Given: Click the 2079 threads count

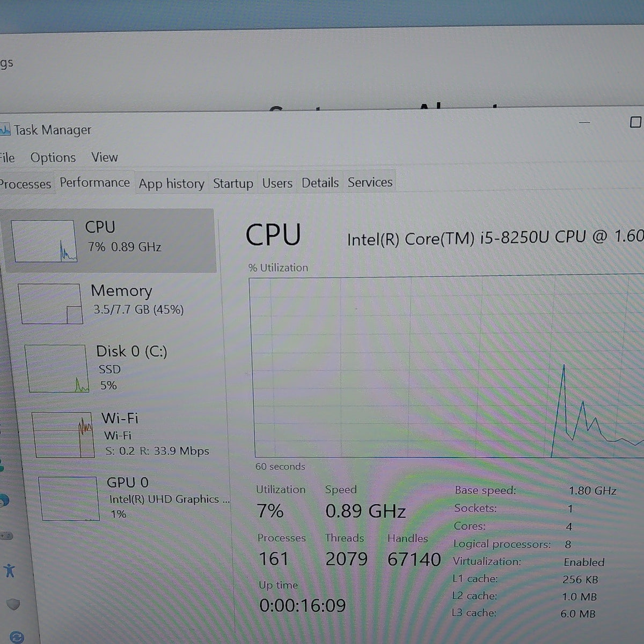Looking at the screenshot, I should point(347,559).
